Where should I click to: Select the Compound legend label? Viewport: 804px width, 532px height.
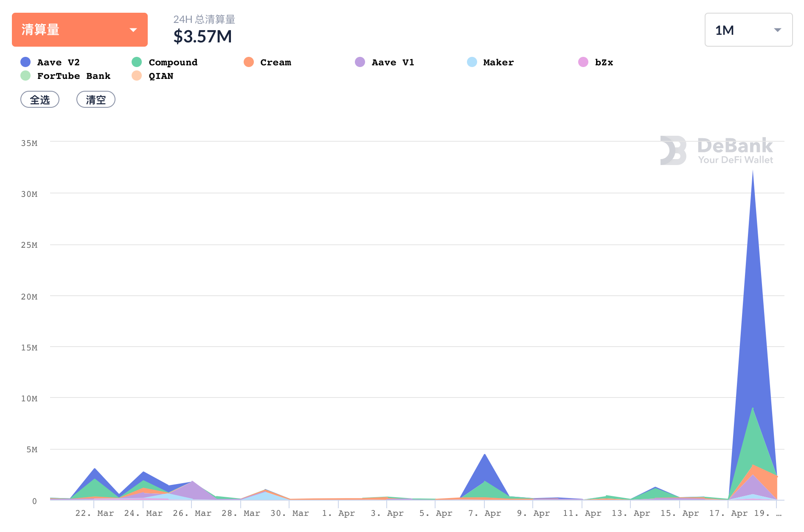tap(173, 62)
